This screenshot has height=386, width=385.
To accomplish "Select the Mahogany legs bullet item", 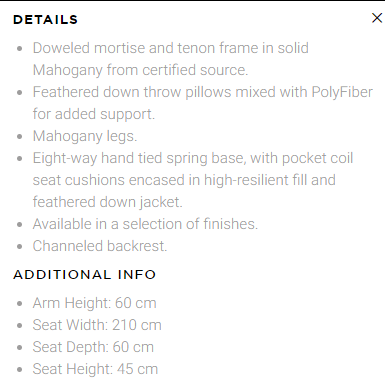I will [x=85, y=136].
